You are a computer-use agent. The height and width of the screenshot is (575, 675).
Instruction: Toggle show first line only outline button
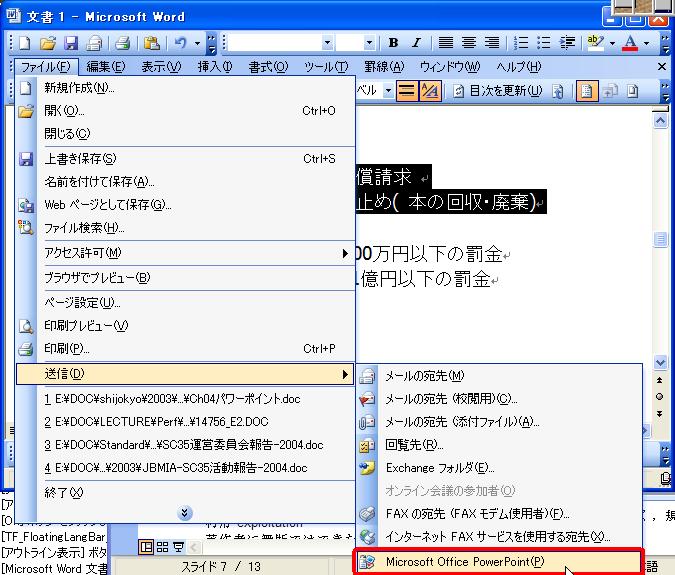coord(406,91)
